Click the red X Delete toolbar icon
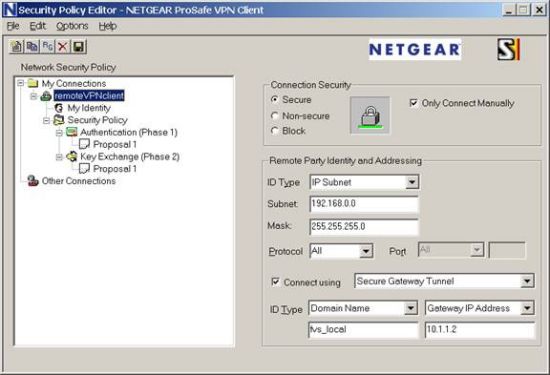The height and width of the screenshot is (375, 550). pos(63,47)
